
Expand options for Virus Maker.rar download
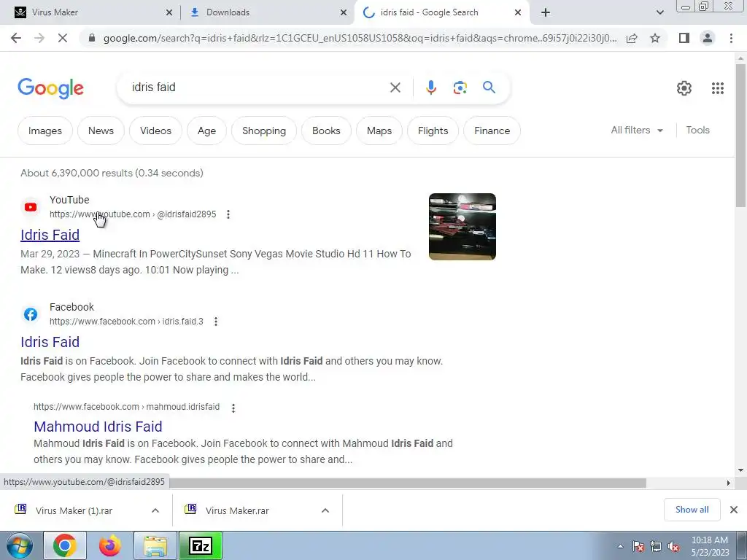(x=325, y=510)
